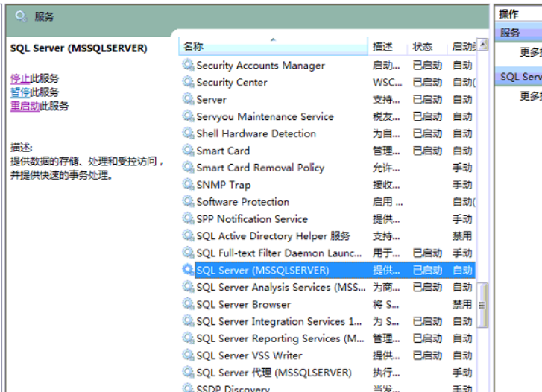Screen dimensions: 542x392
Task: Click the WSC... description of Security Center
Action: pos(387,82)
